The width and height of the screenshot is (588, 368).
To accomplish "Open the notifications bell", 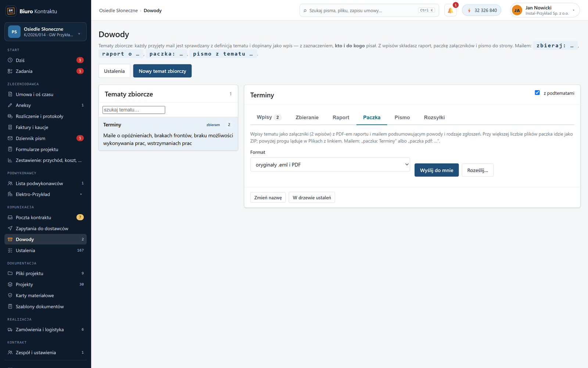I will tap(450, 10).
